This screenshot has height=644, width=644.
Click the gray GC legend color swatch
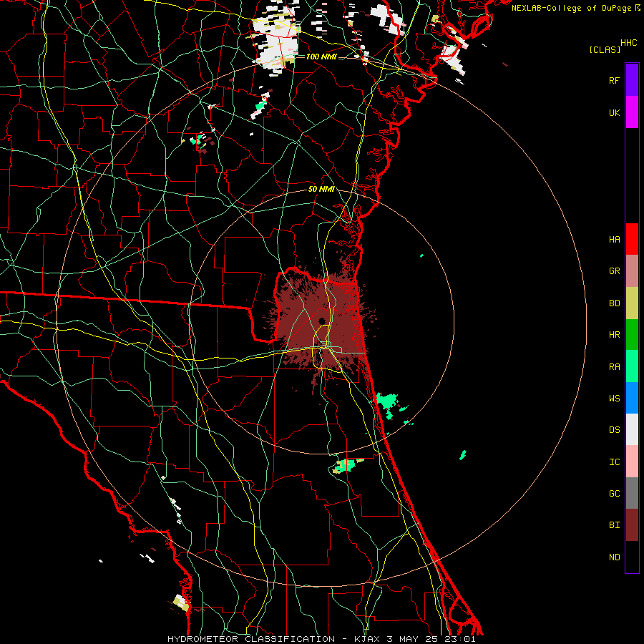(632, 493)
